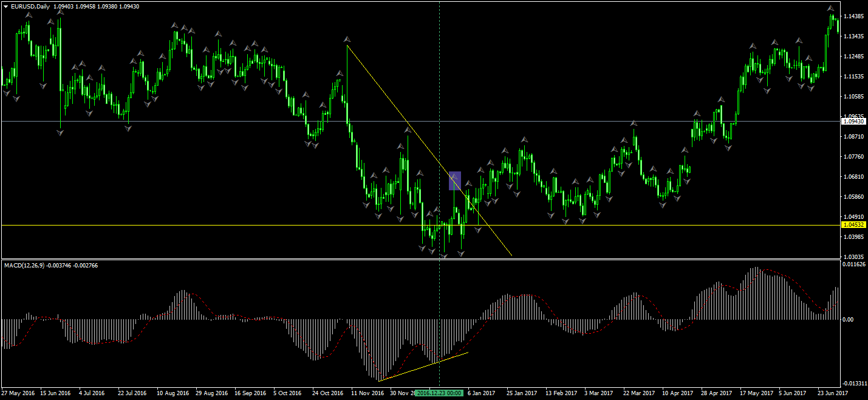This screenshot has width=868, height=400.
Task: Open the dropdown triangle beside EURUSD,Daily
Action: 5,6
